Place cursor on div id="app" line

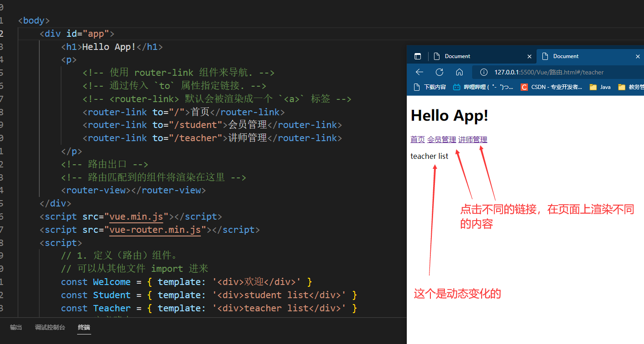77,34
